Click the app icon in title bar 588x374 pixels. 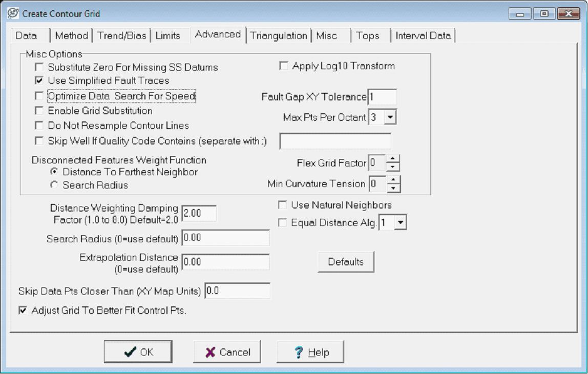(13, 13)
